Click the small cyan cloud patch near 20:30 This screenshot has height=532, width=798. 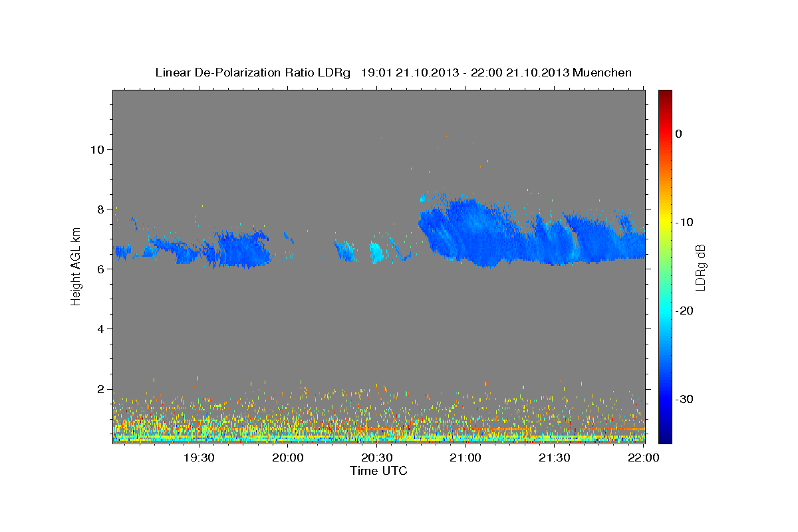pos(376,253)
